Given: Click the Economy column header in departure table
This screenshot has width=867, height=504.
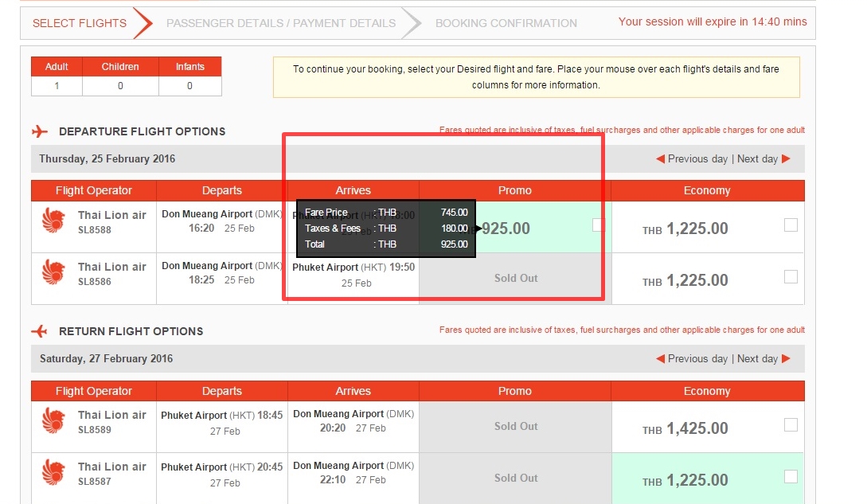Looking at the screenshot, I should [x=707, y=190].
